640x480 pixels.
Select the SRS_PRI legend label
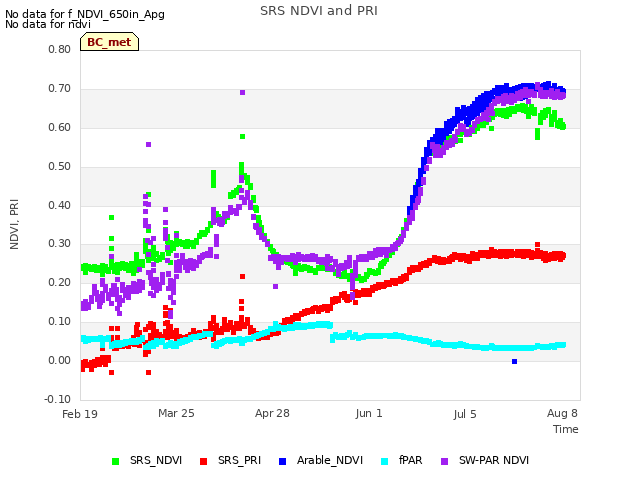(x=239, y=460)
